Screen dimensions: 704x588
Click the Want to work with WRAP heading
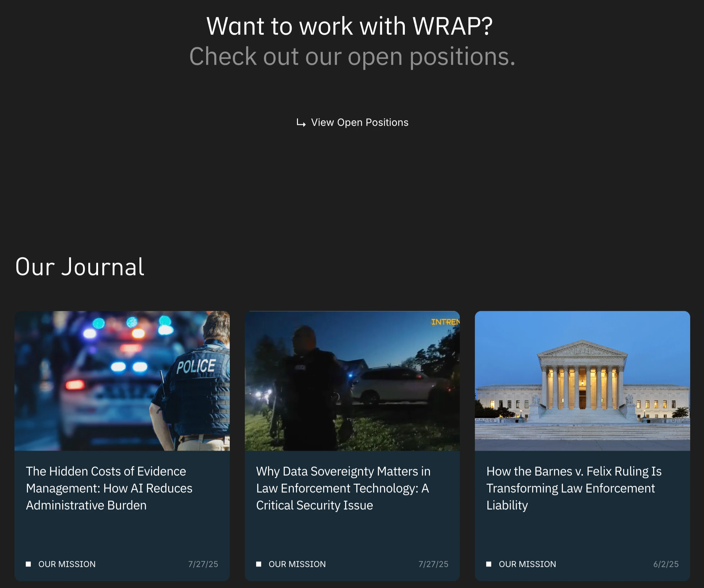[349, 26]
